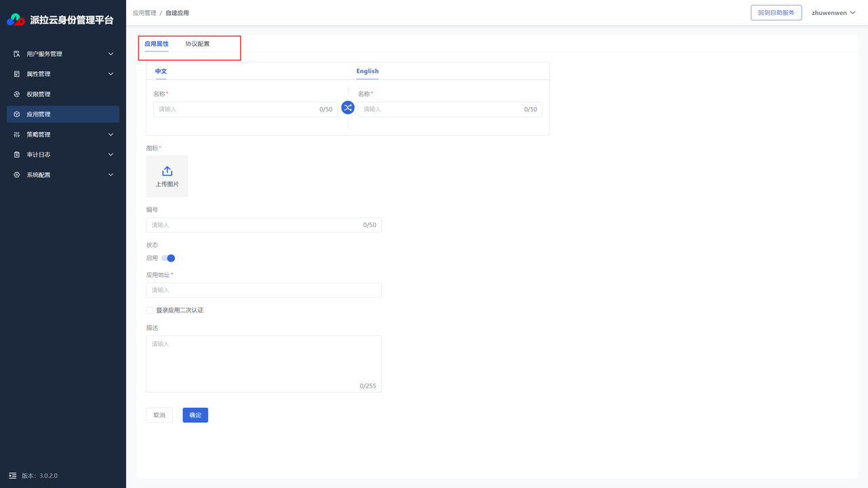Switch to the 协议配置 tab

click(x=197, y=44)
